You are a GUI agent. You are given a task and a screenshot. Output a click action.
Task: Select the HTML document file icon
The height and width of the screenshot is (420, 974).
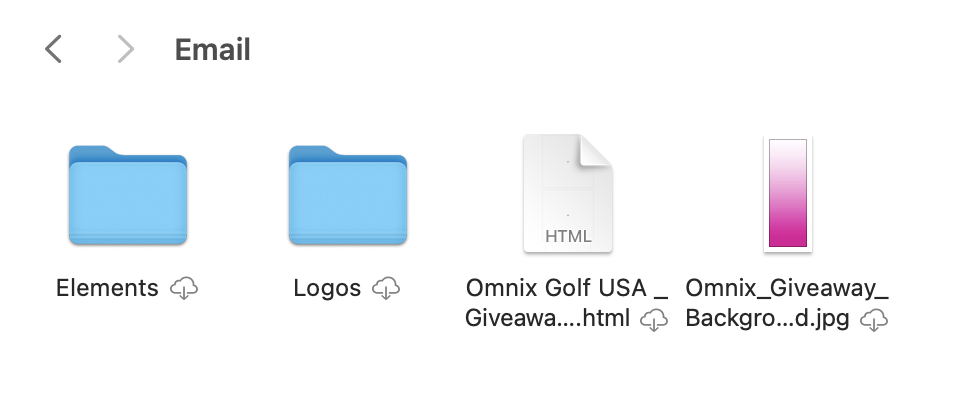[x=568, y=194]
